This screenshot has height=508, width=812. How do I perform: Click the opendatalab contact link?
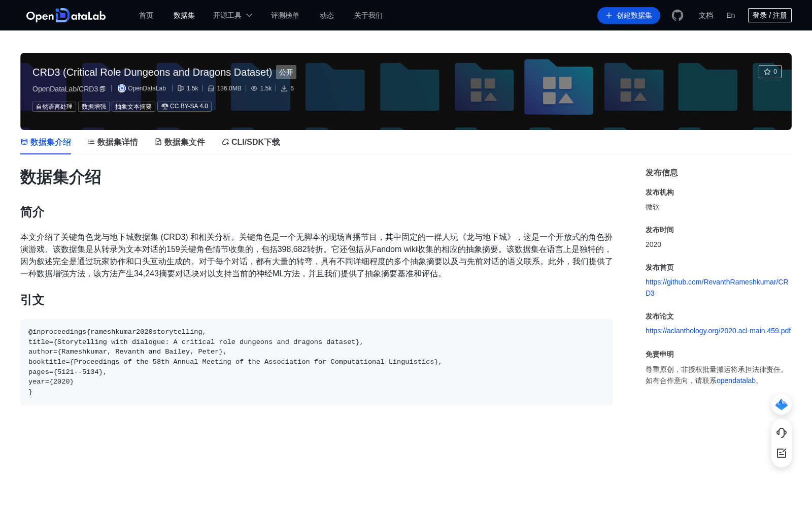tap(736, 380)
